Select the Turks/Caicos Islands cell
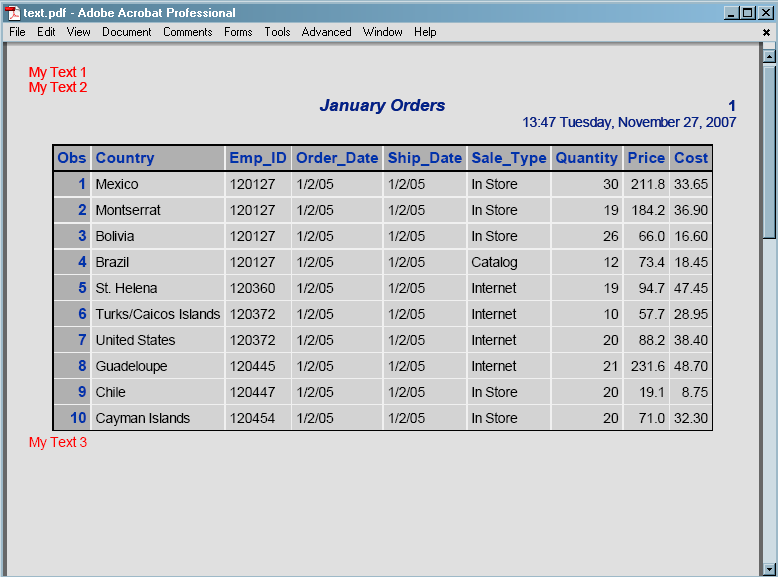This screenshot has width=778, height=577. coord(157,314)
